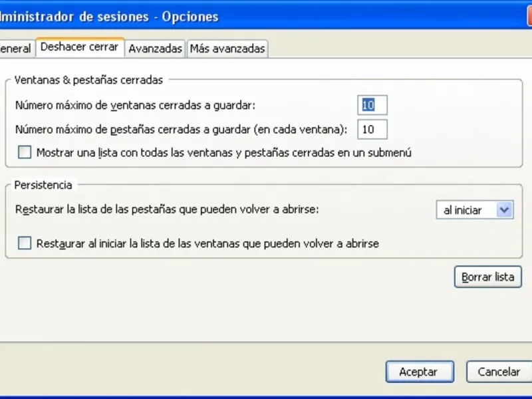Open the Avanzadas tab
The height and width of the screenshot is (399, 532).
pos(155,49)
